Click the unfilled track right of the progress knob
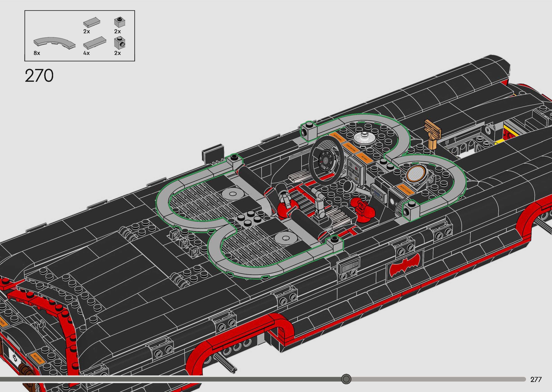 pos(435,379)
